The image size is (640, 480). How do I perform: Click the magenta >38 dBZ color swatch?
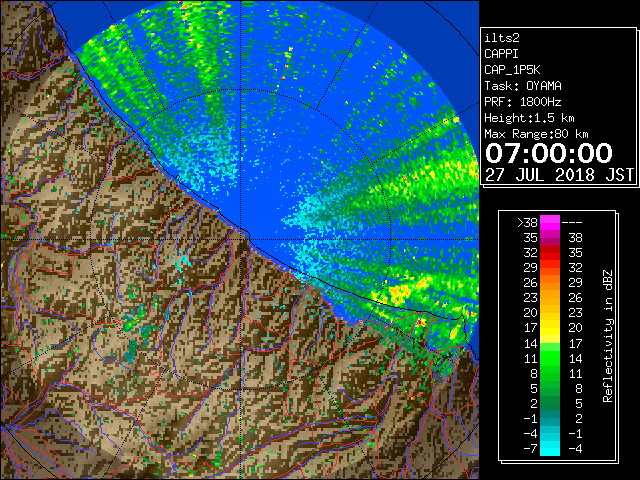pos(550,223)
